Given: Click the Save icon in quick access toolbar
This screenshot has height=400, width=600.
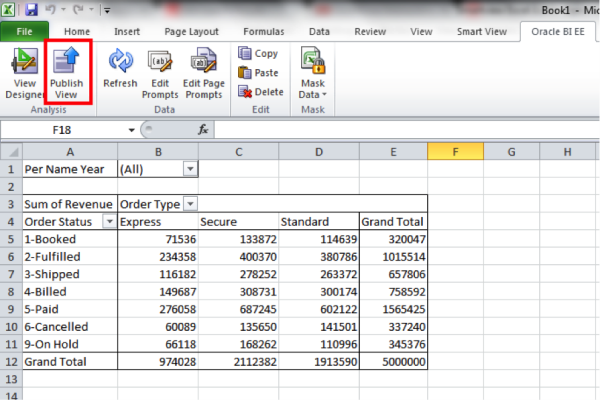Looking at the screenshot, I should pyautogui.click(x=32, y=9).
